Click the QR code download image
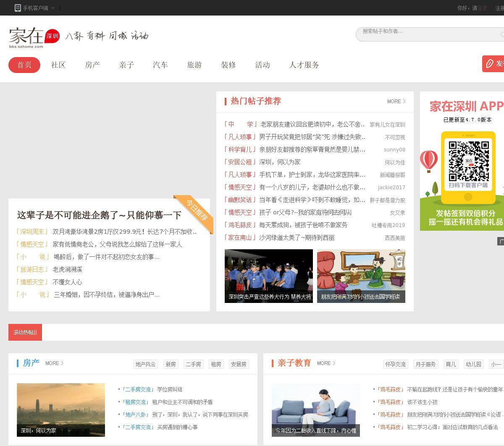 pyautogui.click(x=468, y=162)
